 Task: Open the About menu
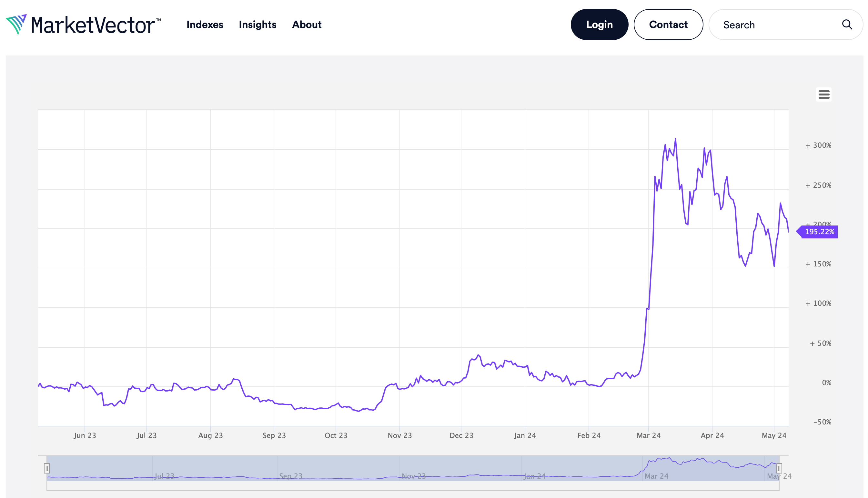pyautogui.click(x=307, y=25)
